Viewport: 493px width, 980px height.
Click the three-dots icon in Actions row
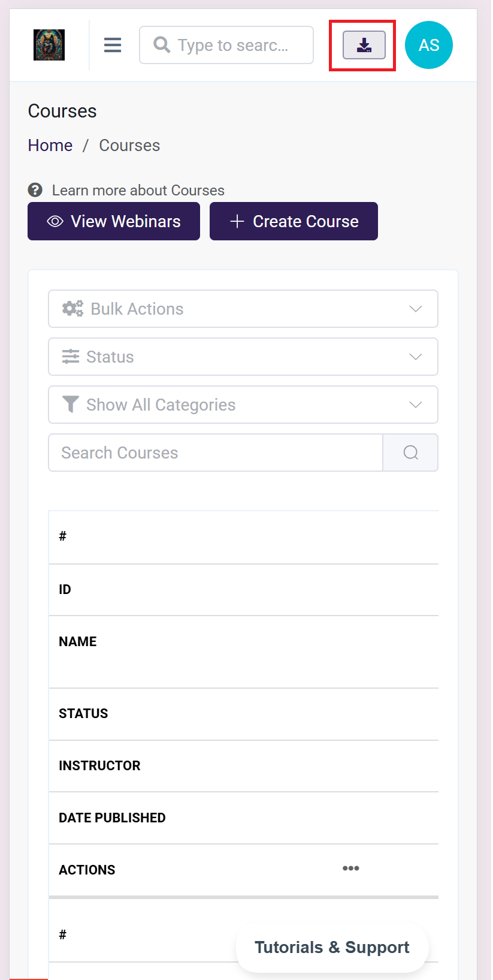[350, 869]
